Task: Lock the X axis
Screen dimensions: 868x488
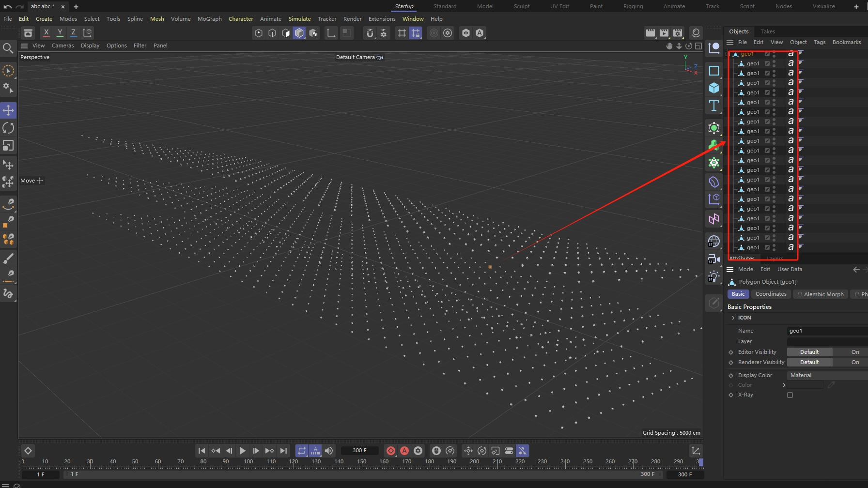Action: coord(46,32)
